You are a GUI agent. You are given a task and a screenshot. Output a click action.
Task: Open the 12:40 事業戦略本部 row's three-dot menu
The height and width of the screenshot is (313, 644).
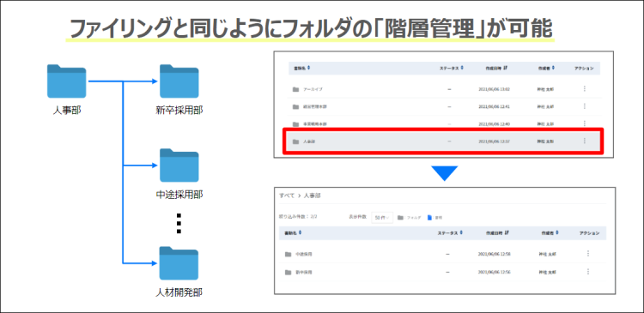(585, 123)
